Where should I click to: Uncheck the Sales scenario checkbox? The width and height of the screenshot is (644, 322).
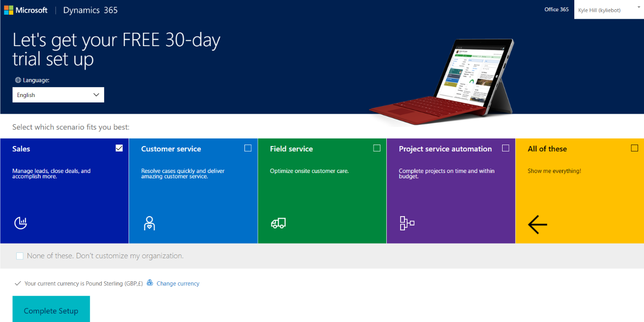pos(119,148)
